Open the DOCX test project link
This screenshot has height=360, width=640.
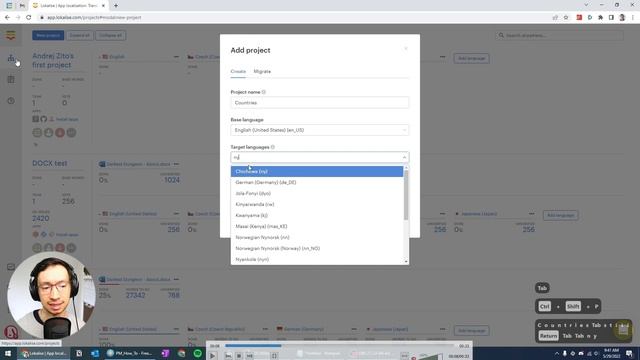(x=49, y=163)
